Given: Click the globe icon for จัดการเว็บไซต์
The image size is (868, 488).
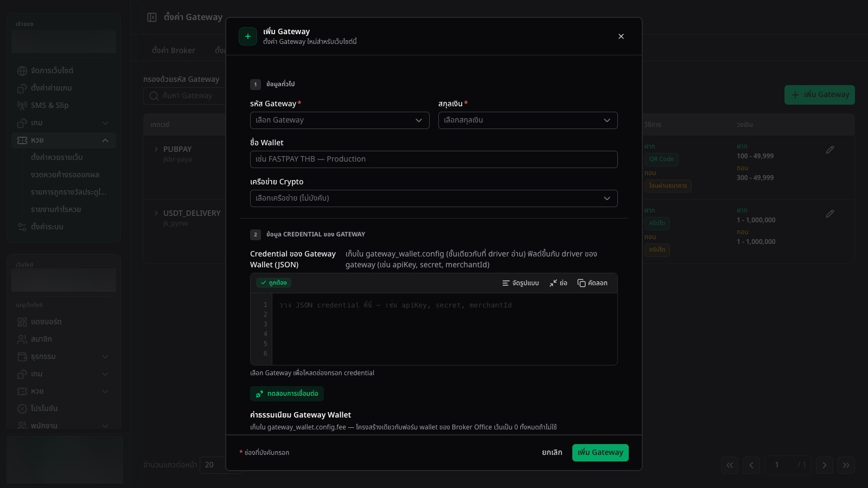Looking at the screenshot, I should pos(22,71).
